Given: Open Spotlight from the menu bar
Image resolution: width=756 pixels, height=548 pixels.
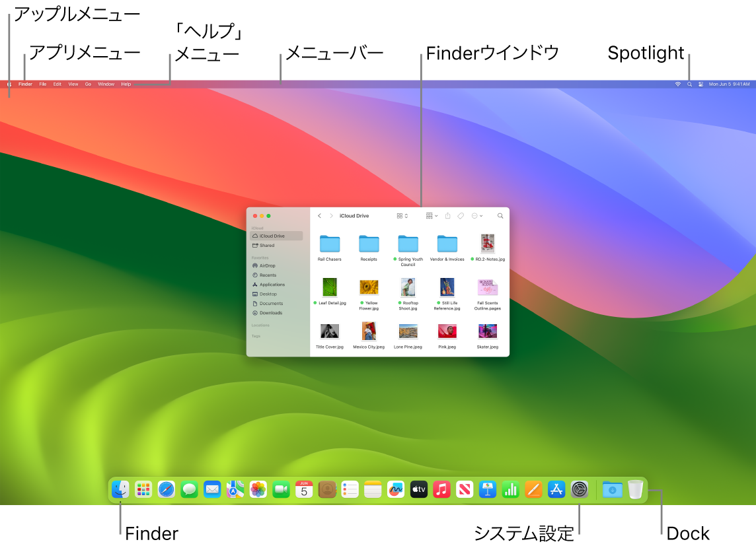Looking at the screenshot, I should click(x=689, y=84).
